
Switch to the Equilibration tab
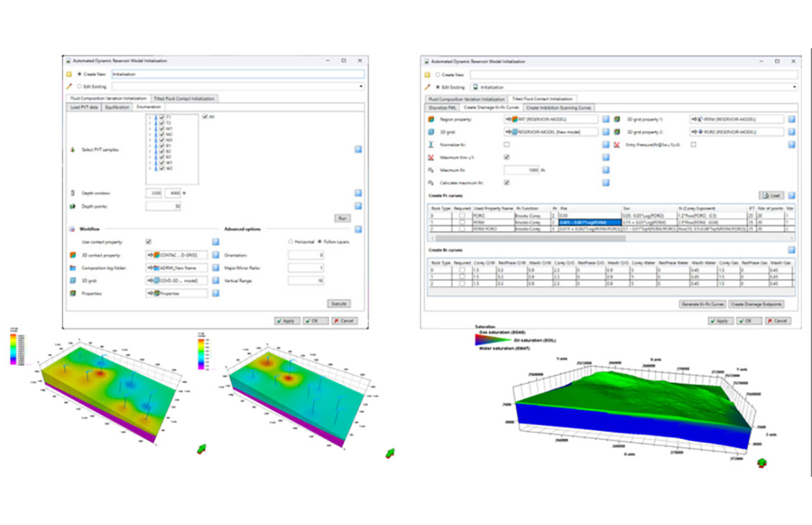pos(117,106)
